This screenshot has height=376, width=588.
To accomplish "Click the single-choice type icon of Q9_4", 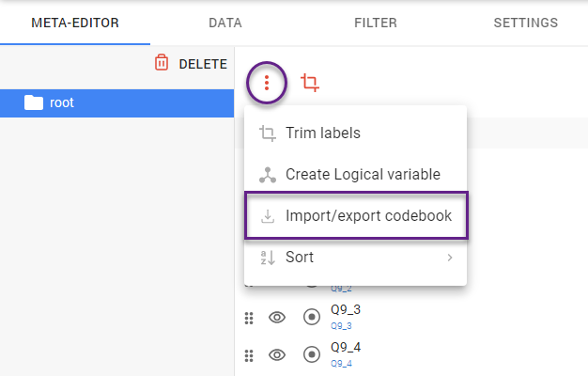I will (312, 354).
